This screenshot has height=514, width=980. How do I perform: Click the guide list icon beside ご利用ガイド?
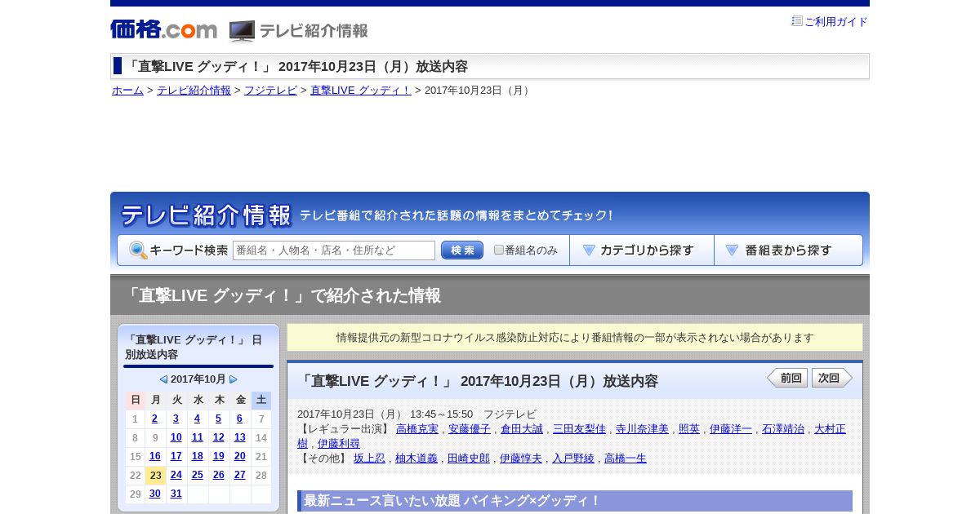[797, 21]
